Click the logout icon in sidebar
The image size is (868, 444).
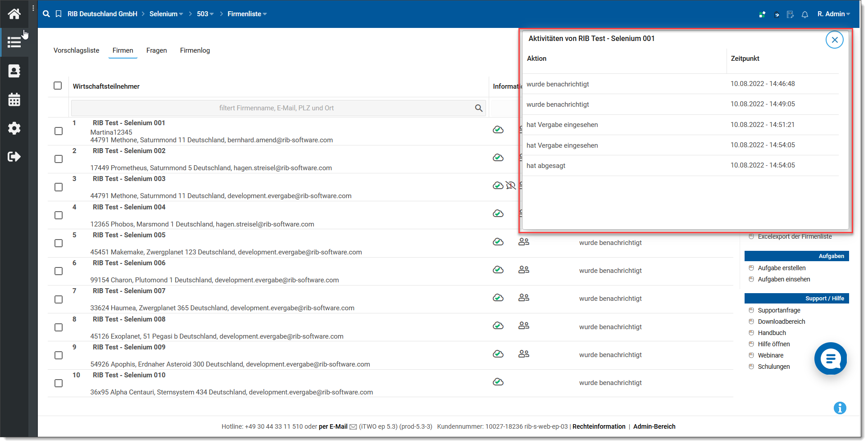pos(14,157)
